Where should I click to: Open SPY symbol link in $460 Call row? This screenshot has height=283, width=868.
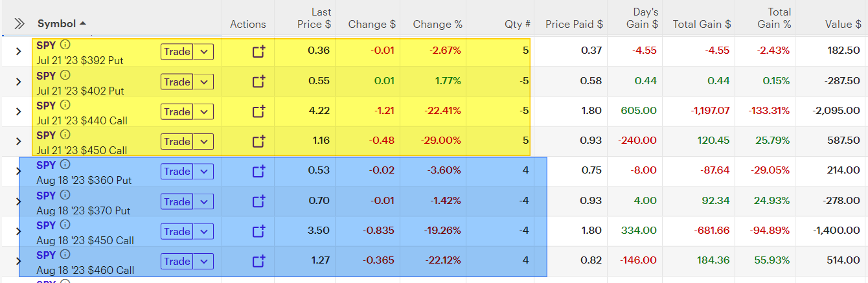pyautogui.click(x=46, y=255)
